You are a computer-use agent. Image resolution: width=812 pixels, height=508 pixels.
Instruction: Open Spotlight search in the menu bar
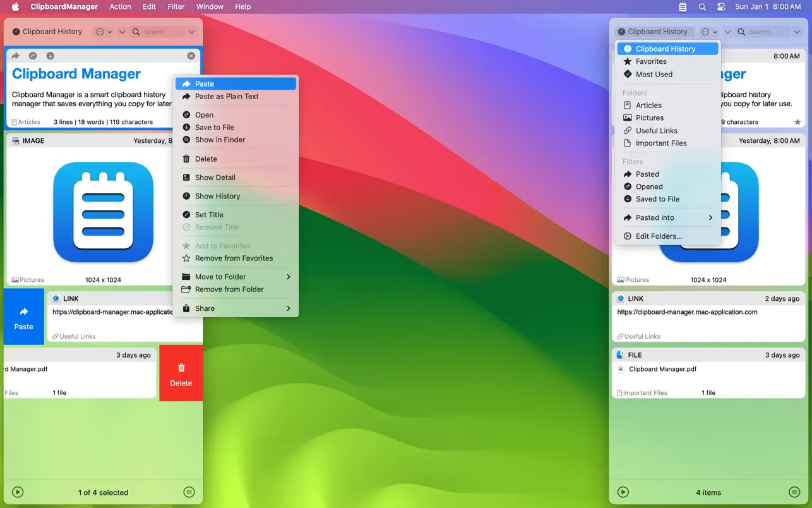(702, 7)
